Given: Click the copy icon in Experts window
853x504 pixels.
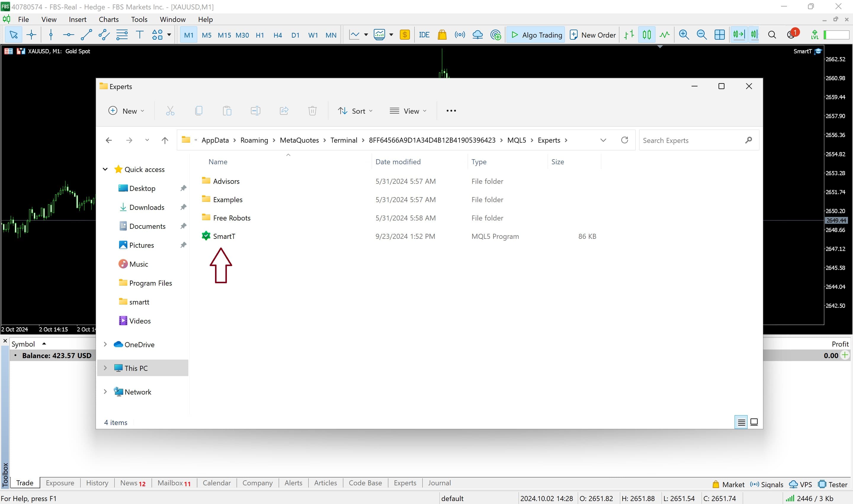Looking at the screenshot, I should (198, 111).
